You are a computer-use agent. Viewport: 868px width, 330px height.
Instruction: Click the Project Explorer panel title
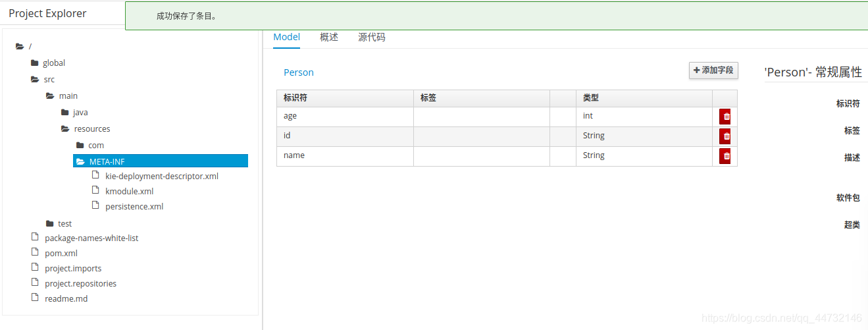(47, 13)
